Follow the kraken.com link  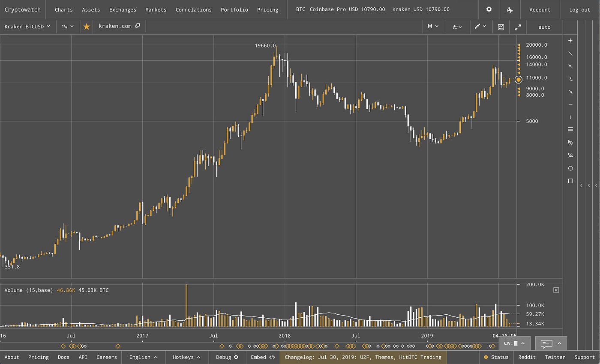115,26
